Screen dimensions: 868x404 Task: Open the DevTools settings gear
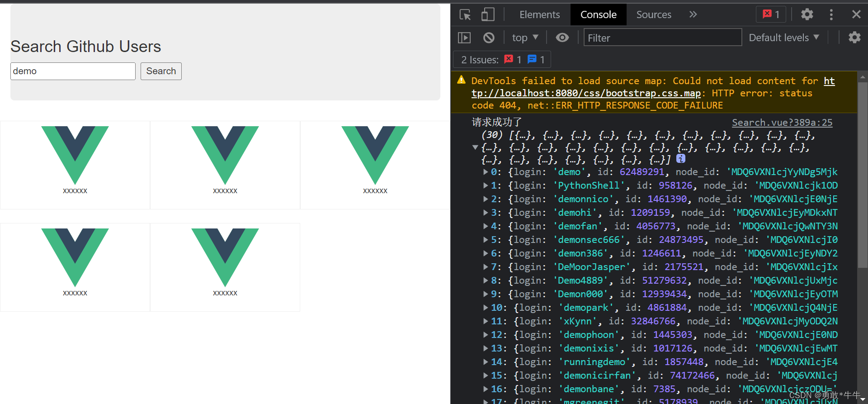click(x=807, y=14)
